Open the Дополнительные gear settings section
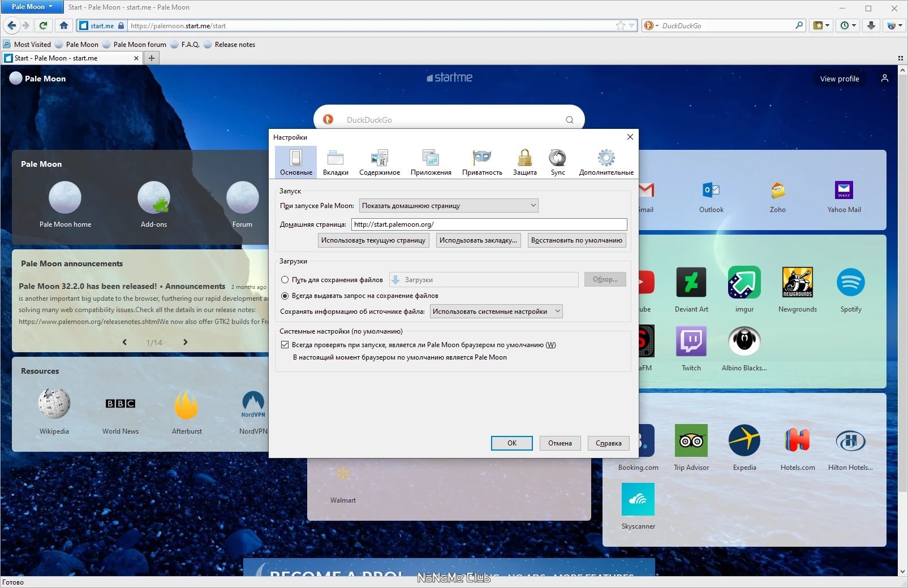Screen dimensions: 908x588 [606, 162]
